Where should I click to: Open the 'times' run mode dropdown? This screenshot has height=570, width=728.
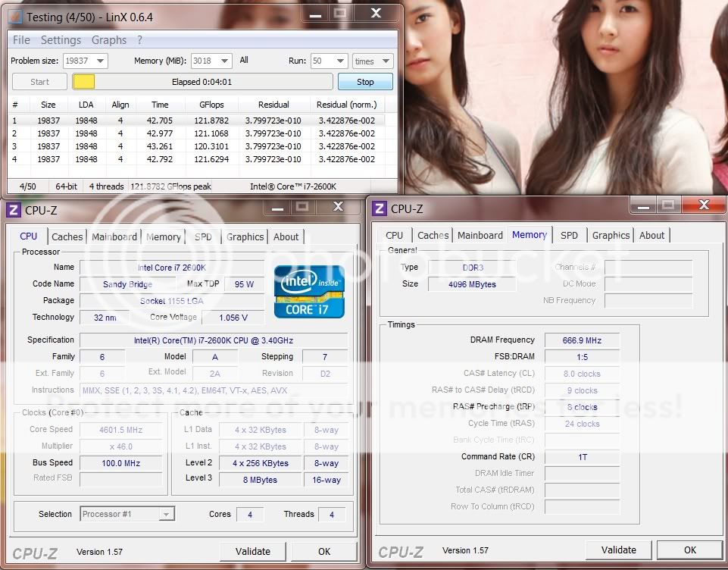pyautogui.click(x=384, y=61)
